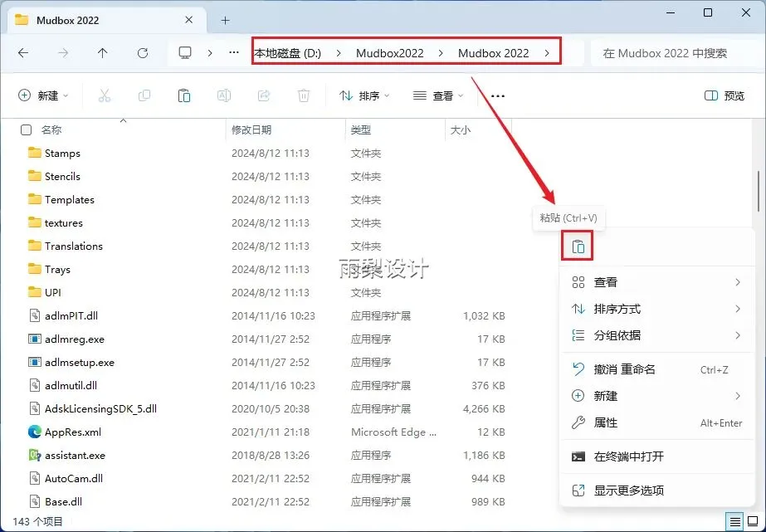Toggle the select-all checkbox beside 名称
The height and width of the screenshot is (532, 766).
(x=26, y=130)
